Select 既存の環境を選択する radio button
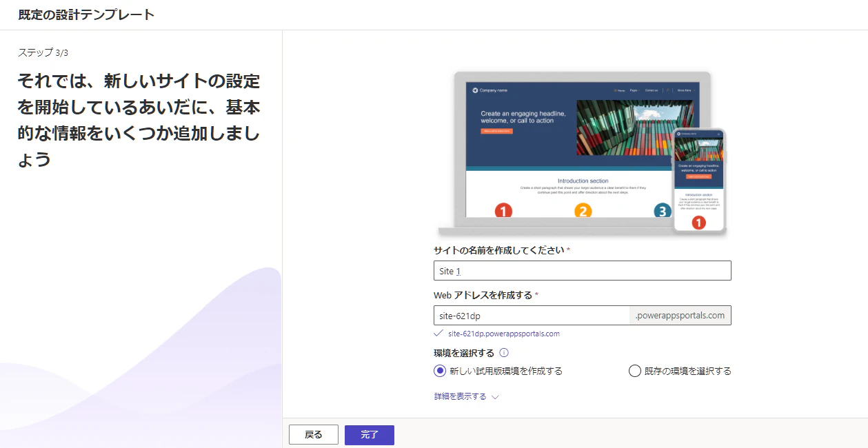The image size is (868, 448). (635, 371)
